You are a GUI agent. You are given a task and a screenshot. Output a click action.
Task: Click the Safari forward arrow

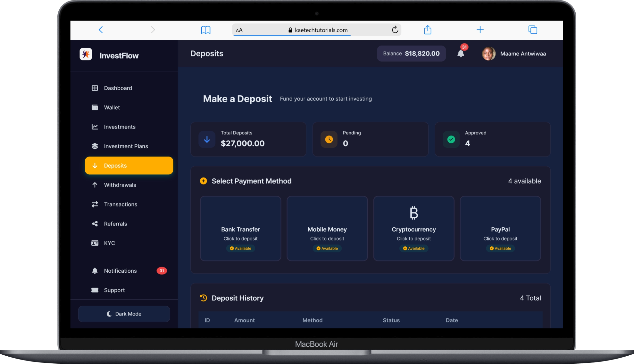(x=153, y=30)
